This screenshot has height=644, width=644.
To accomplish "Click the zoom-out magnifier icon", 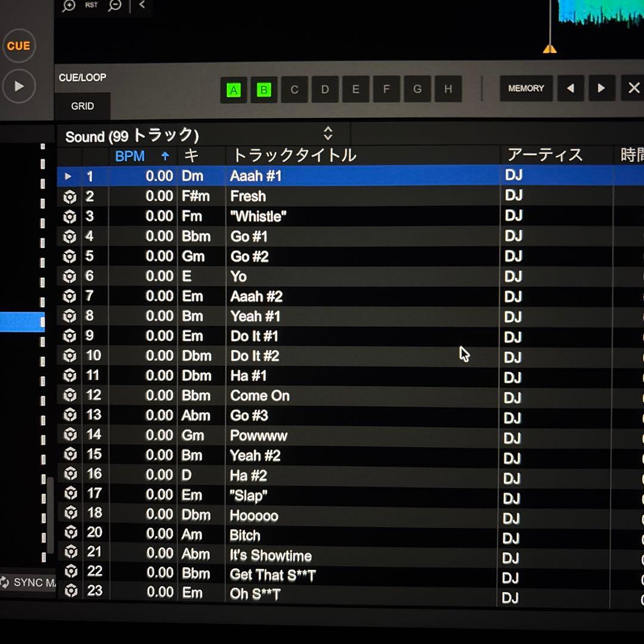I will (x=114, y=6).
